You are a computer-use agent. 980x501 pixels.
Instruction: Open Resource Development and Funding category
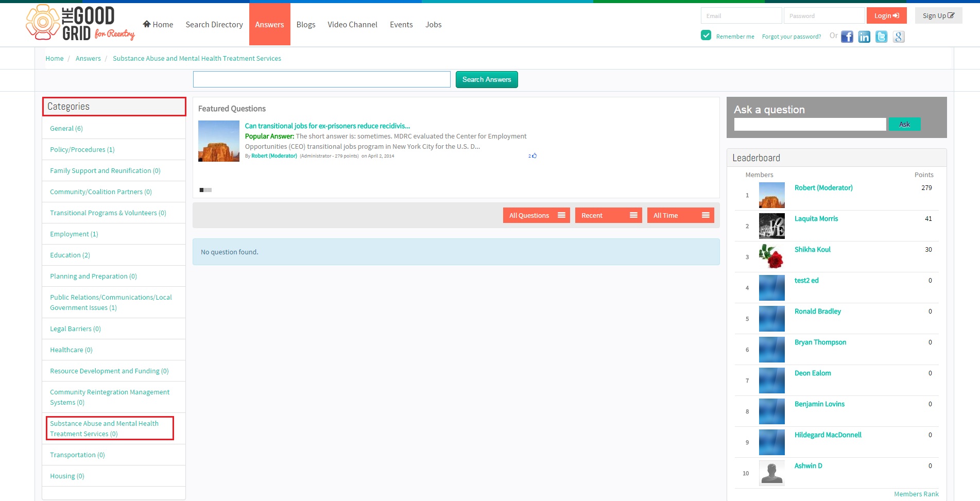[109, 371]
